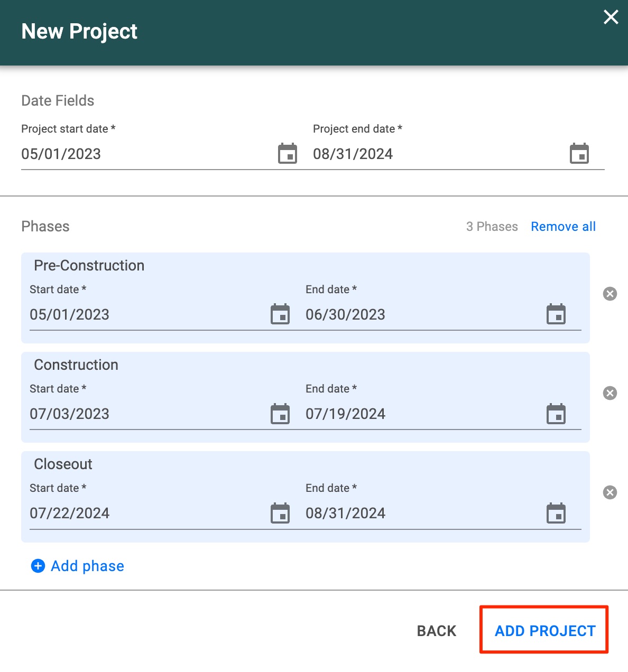Go BACK to previous step
This screenshot has height=672, width=628.
point(436,631)
